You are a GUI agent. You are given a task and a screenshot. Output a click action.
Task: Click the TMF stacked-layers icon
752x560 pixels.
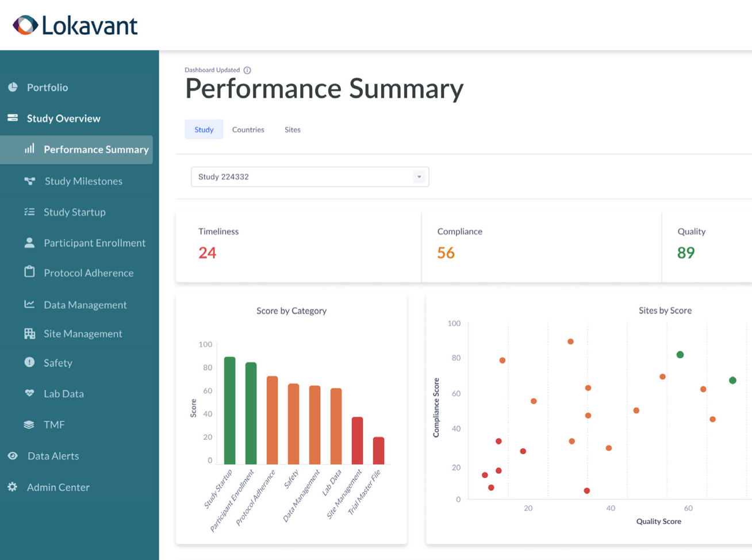28,424
